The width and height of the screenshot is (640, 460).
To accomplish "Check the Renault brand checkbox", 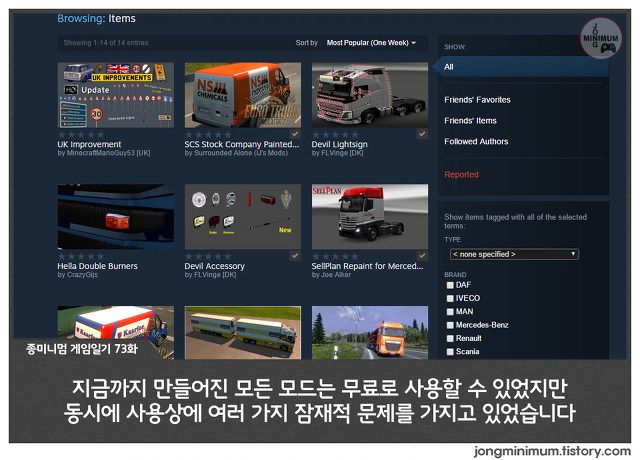I will click(x=450, y=338).
